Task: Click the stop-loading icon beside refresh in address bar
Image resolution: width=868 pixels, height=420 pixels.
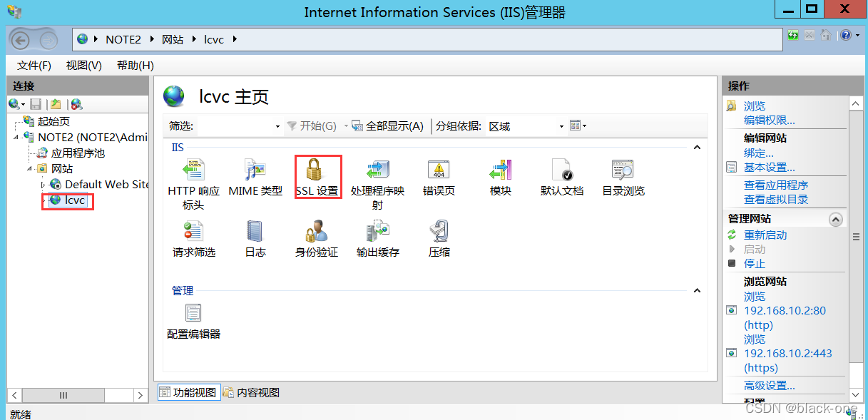Action: coord(810,34)
